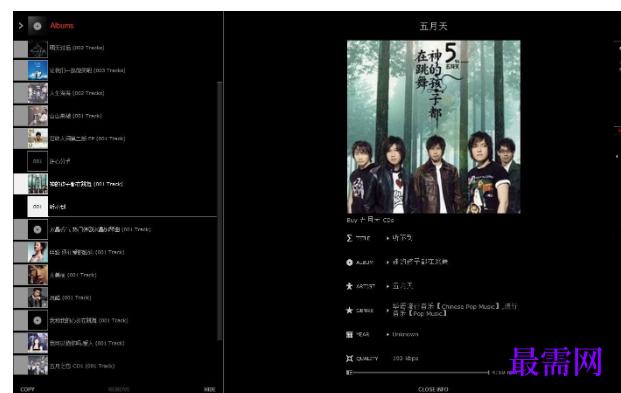The width and height of the screenshot is (621, 393).
Task: Select the red Albums heading
Action: (x=62, y=26)
